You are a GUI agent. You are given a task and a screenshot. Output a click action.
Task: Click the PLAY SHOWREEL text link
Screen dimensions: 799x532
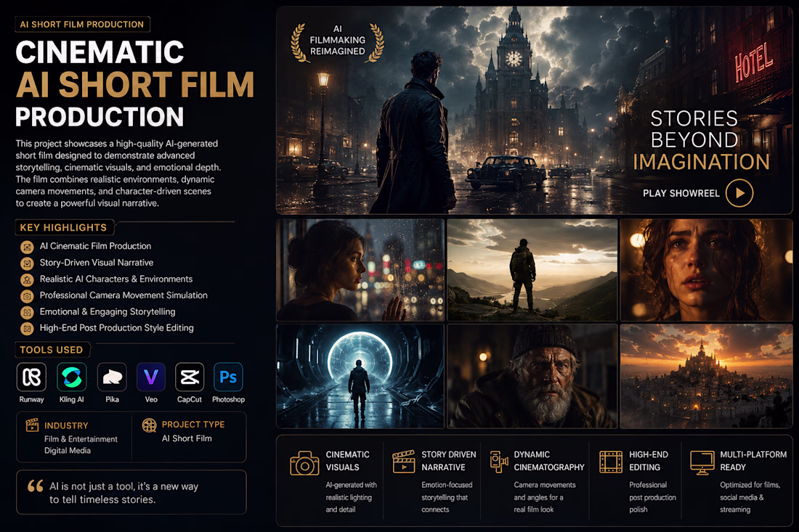click(x=681, y=194)
